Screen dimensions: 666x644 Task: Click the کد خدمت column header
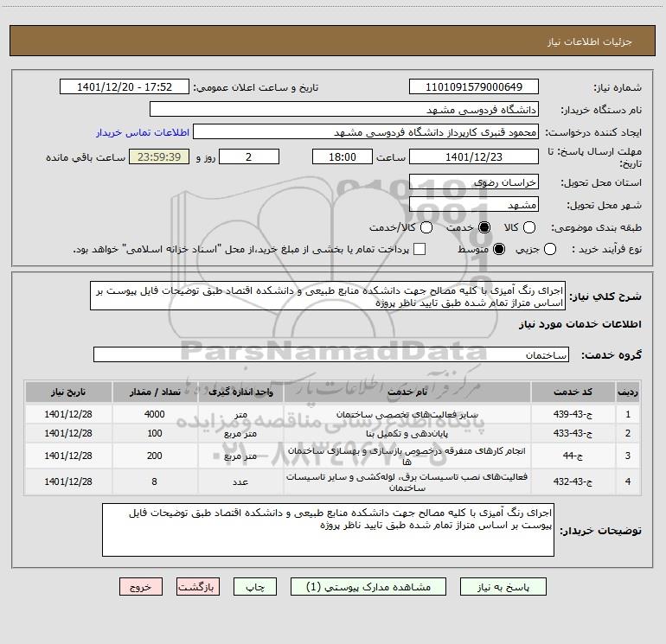coord(573,392)
